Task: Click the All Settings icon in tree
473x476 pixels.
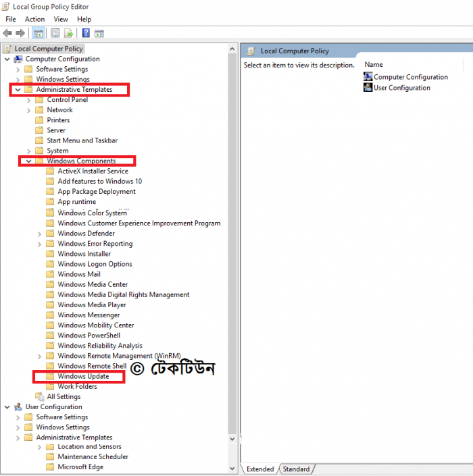Action: 39,396
